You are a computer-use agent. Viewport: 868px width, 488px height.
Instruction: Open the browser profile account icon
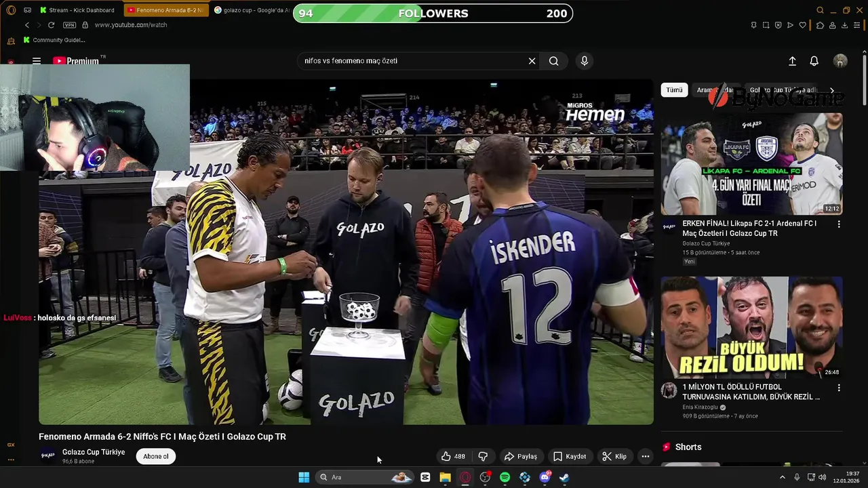[x=832, y=25]
